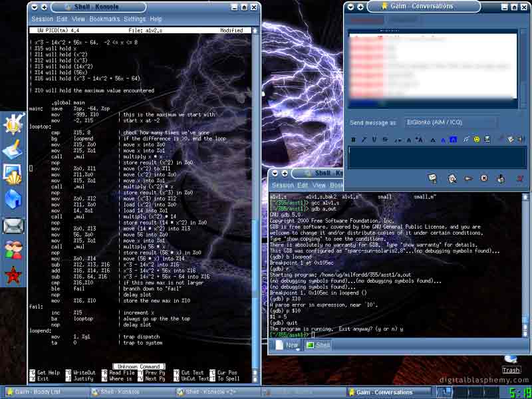Toggle bold formatting in Gaim toolbar
This screenshot has height=399, width=532.
[x=354, y=139]
